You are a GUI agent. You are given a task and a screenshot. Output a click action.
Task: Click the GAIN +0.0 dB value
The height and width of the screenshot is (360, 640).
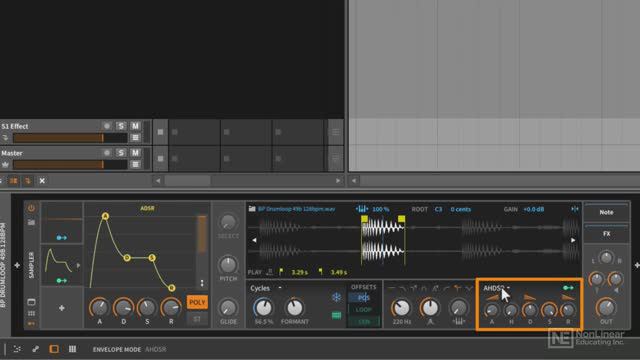[533, 209]
